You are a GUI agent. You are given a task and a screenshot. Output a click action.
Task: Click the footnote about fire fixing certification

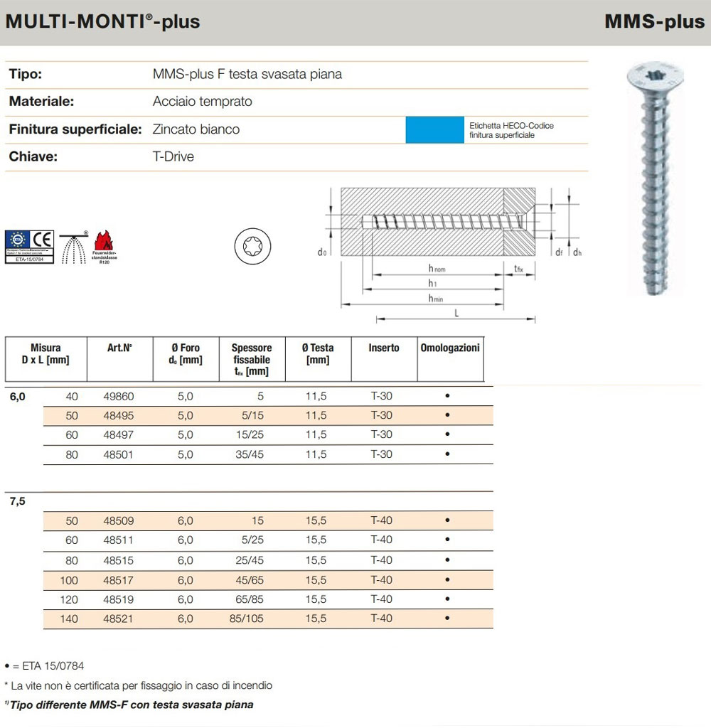pos(139,685)
